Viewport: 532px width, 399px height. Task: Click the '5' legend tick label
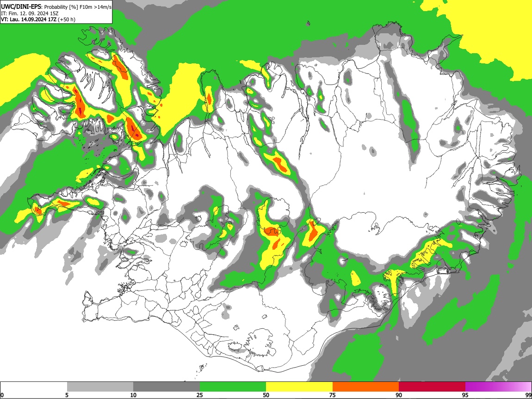click(x=67, y=395)
